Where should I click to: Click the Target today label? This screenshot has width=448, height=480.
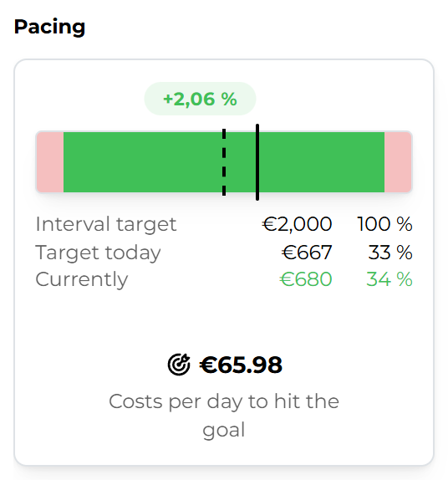[98, 253]
